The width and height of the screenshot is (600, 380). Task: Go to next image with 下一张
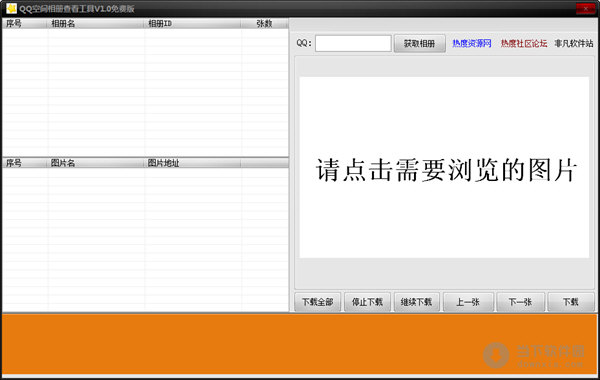[520, 302]
